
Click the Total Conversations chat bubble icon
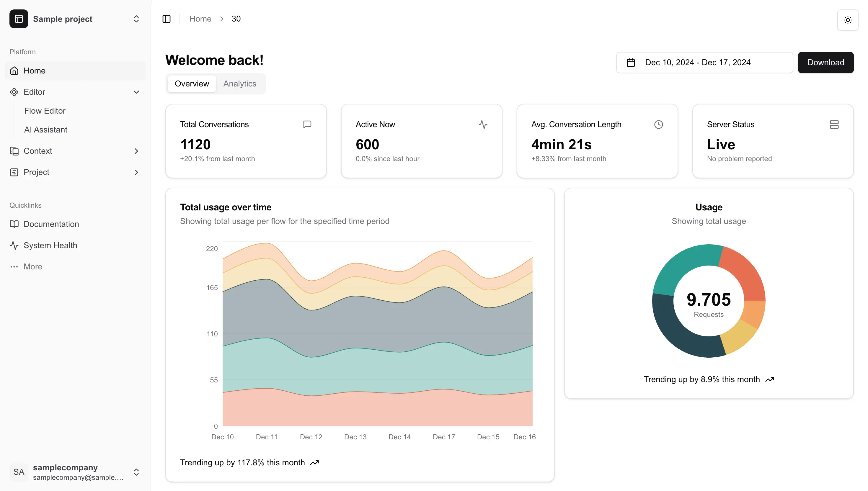coord(307,125)
